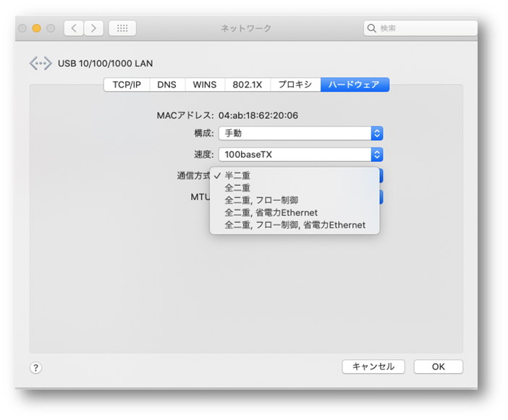Screen dimensions: 508x420
Task: Choose 全二重 from the duplex menu
Action: 295,188
